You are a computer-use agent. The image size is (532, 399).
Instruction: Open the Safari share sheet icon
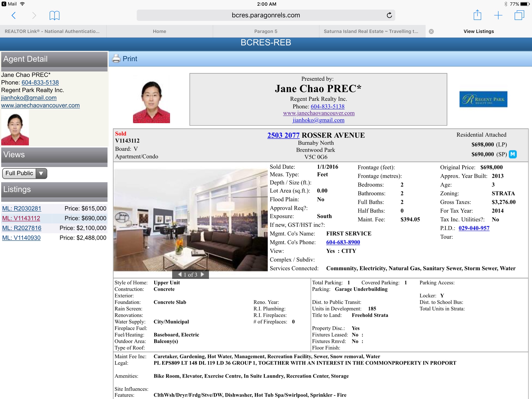(477, 15)
